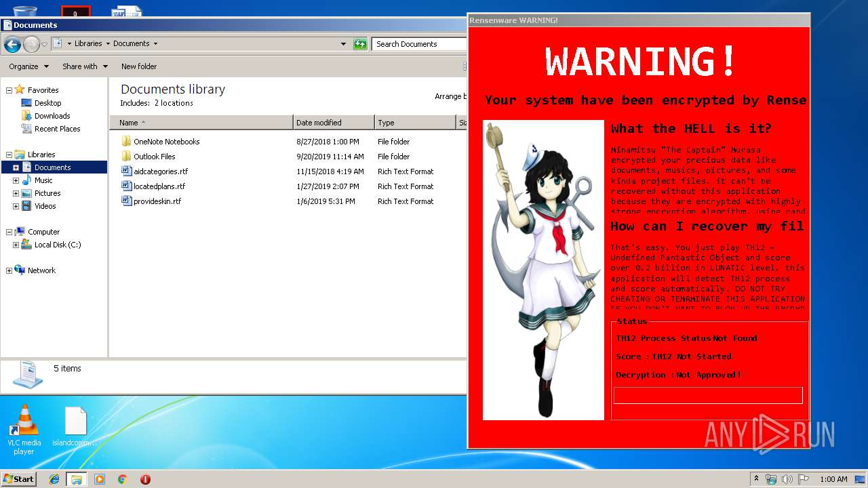Click the Documents library heading
Screen dimensions: 868x488
[x=173, y=89]
